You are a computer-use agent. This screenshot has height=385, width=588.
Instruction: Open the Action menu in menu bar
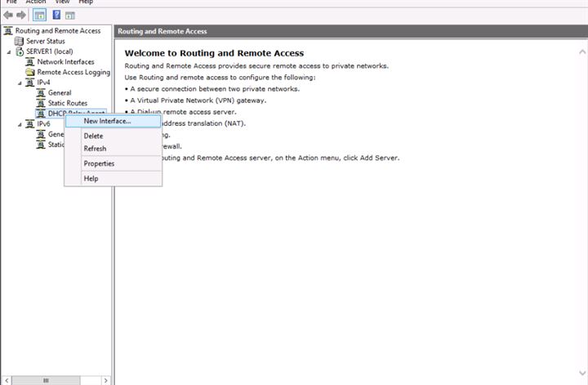coord(35,2)
